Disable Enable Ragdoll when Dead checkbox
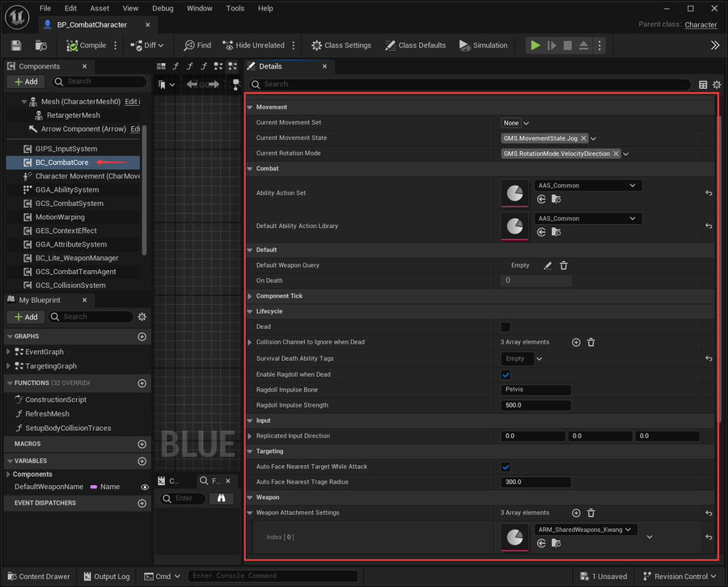The height and width of the screenshot is (587, 728). coord(506,375)
